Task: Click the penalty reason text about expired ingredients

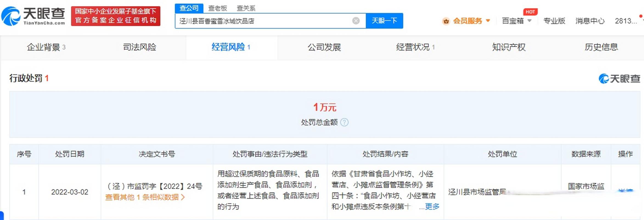Action: pos(268,190)
